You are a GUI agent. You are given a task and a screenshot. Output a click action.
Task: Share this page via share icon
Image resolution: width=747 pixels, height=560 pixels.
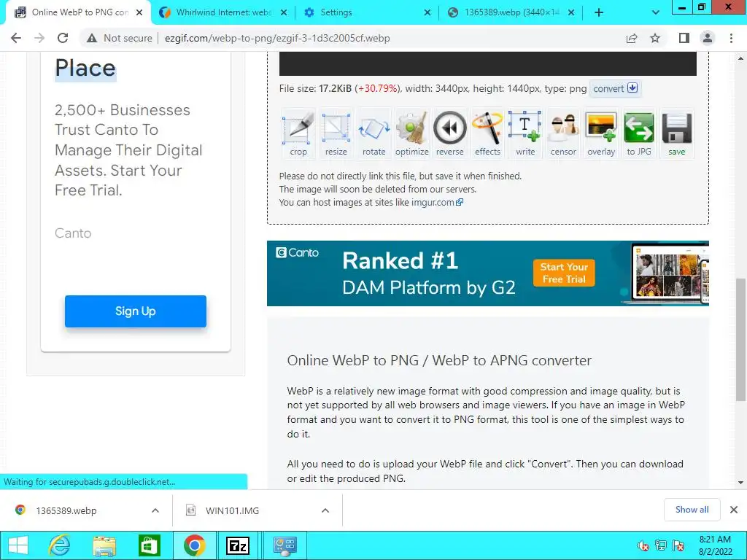[x=632, y=38]
